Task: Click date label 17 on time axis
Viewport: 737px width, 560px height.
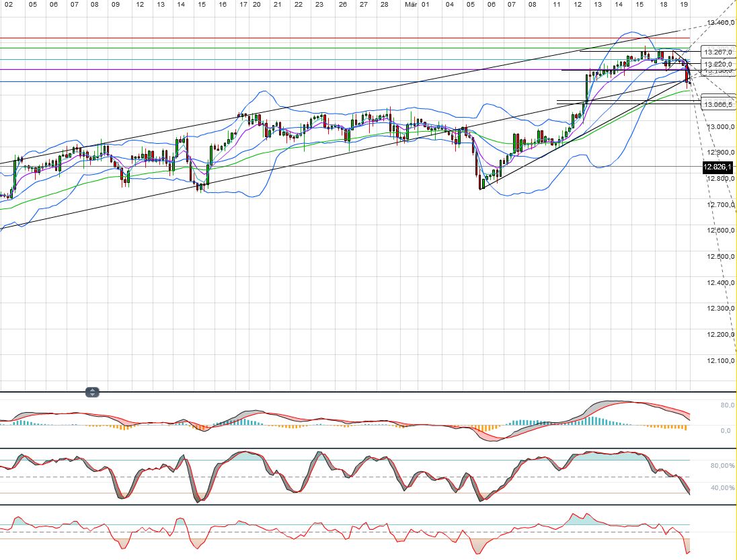Action: tap(243, 4)
